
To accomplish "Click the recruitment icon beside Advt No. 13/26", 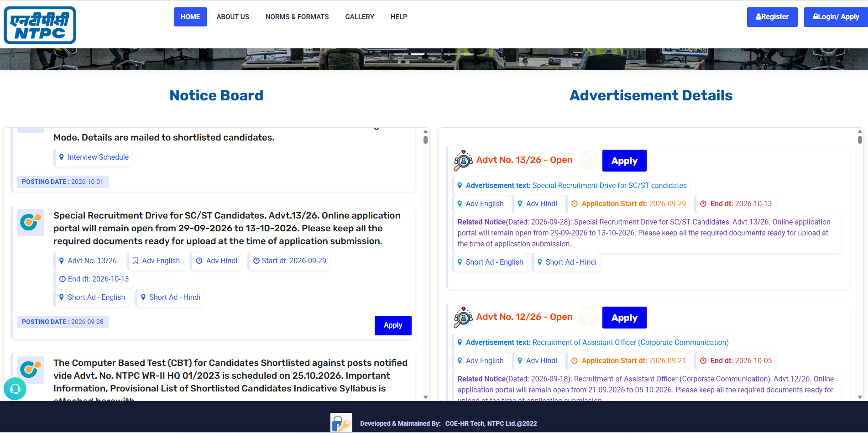I will pos(463,160).
